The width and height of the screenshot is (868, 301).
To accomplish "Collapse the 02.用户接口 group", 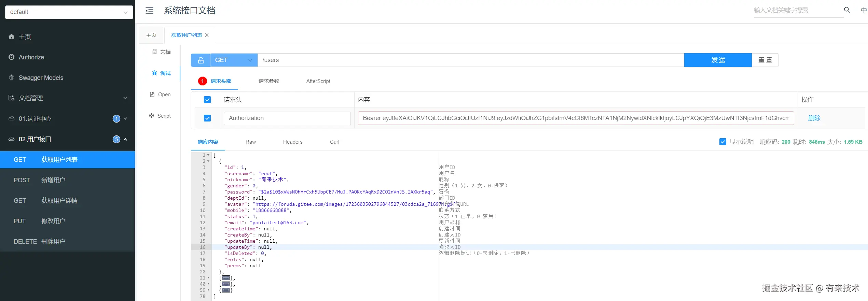I will coord(67,139).
